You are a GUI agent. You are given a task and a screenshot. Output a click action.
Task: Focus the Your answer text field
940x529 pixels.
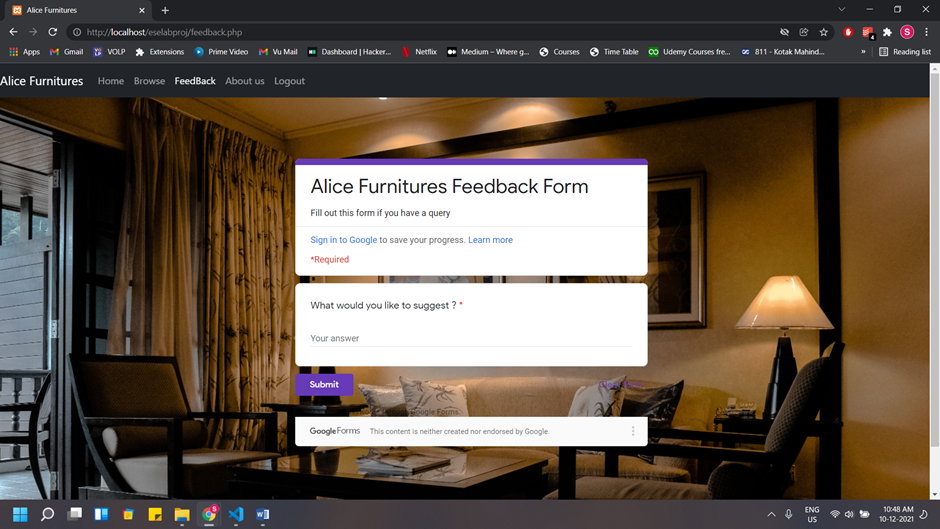coord(471,338)
